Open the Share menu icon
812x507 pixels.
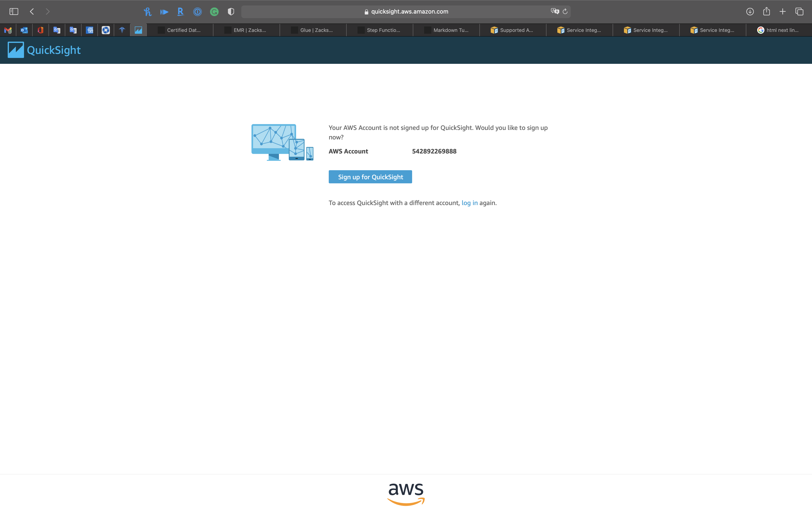pos(766,12)
